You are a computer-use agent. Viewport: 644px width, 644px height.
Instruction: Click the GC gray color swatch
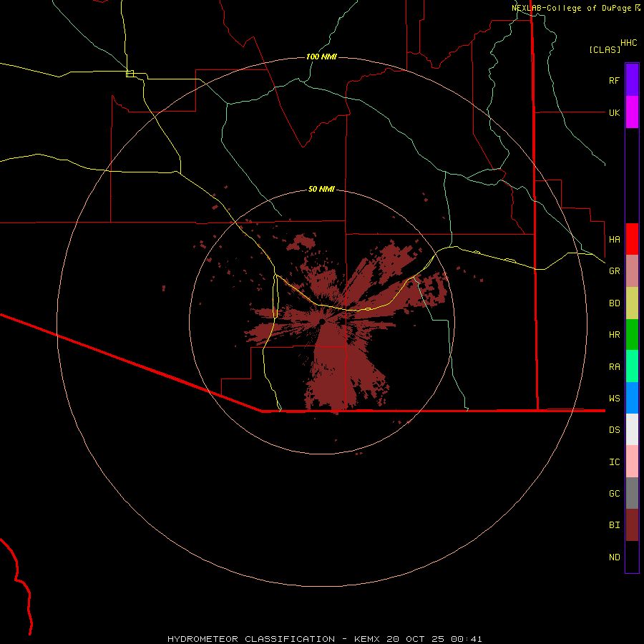(x=632, y=493)
